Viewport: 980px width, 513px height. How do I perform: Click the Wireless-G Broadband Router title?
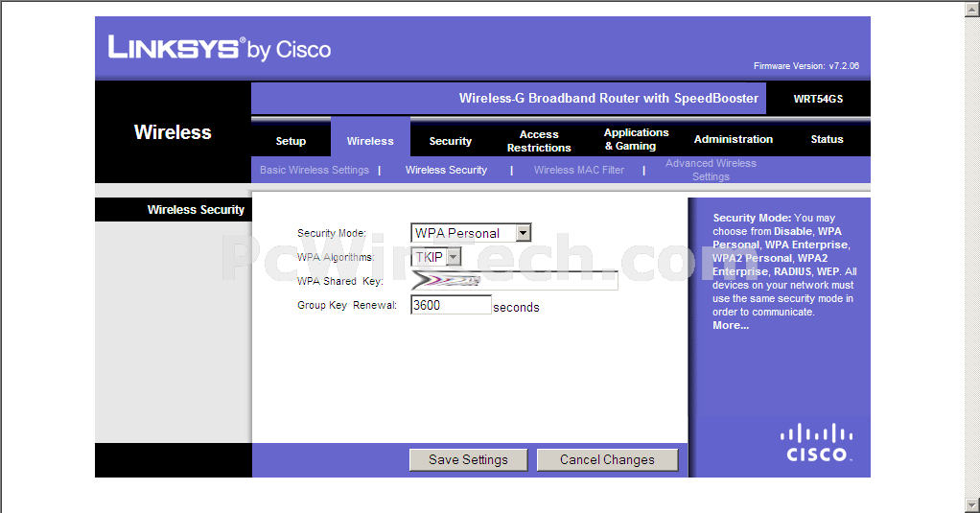click(x=608, y=98)
